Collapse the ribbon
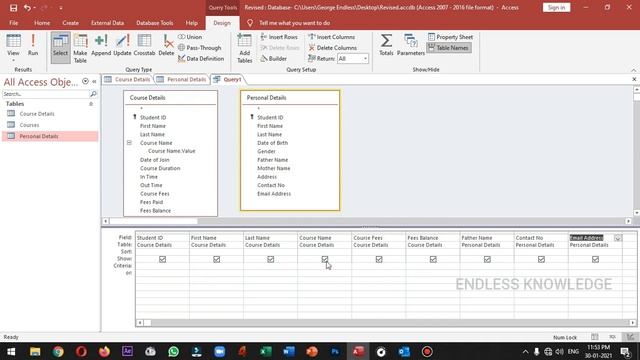The height and width of the screenshot is (360, 640). 633,70
